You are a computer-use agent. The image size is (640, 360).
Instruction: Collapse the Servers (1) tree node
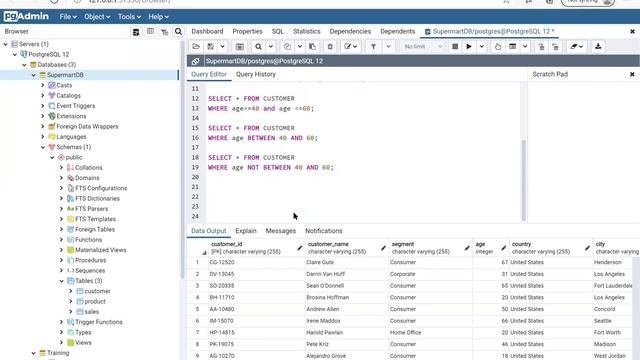click(x=6, y=44)
